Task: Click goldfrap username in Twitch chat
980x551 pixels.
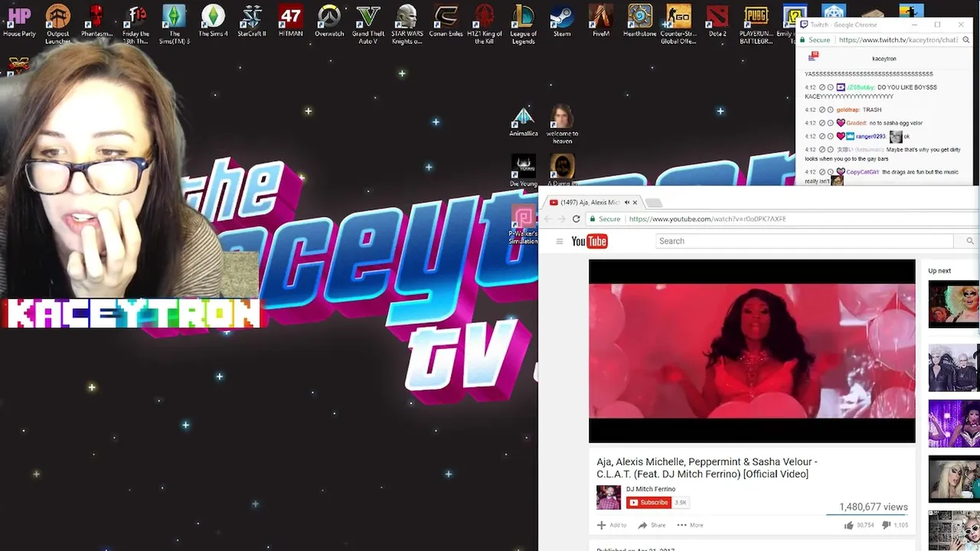Action: point(848,109)
